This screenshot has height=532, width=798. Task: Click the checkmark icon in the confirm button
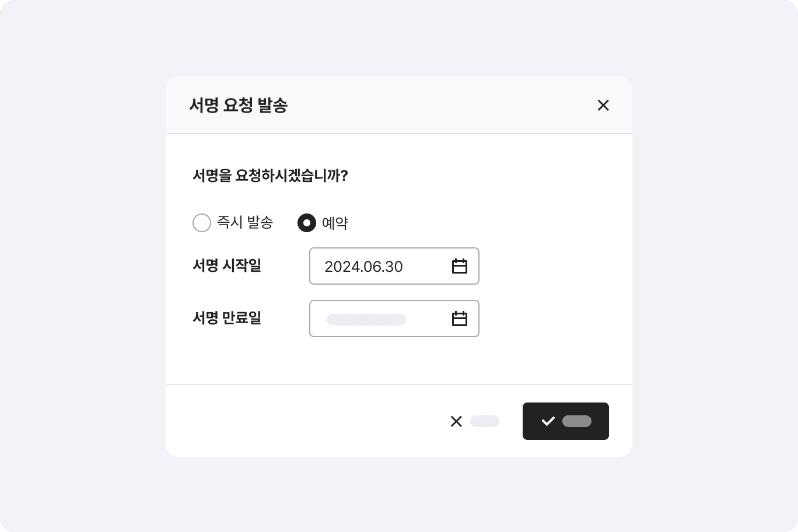(548, 421)
